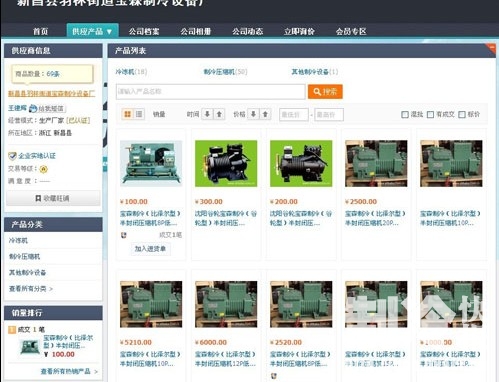Click the orange search button
The height and width of the screenshot is (382, 499).
point(325,92)
